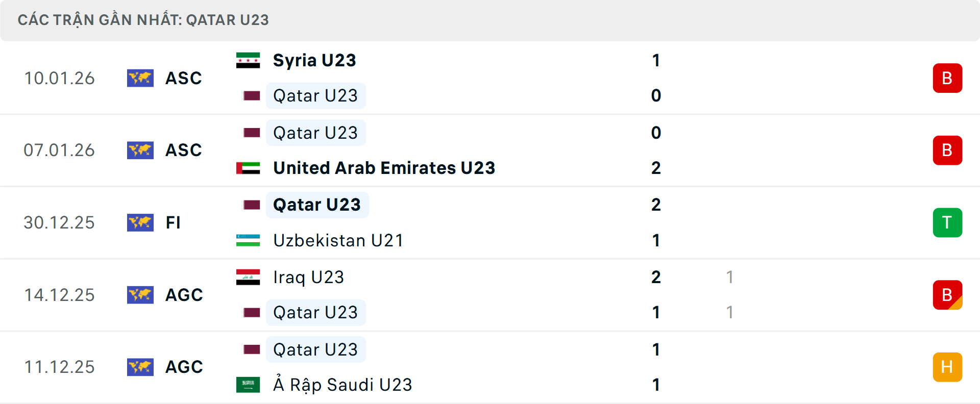Click the Uzbekistan U21 flag icon
The image size is (980, 404).
pos(248,240)
